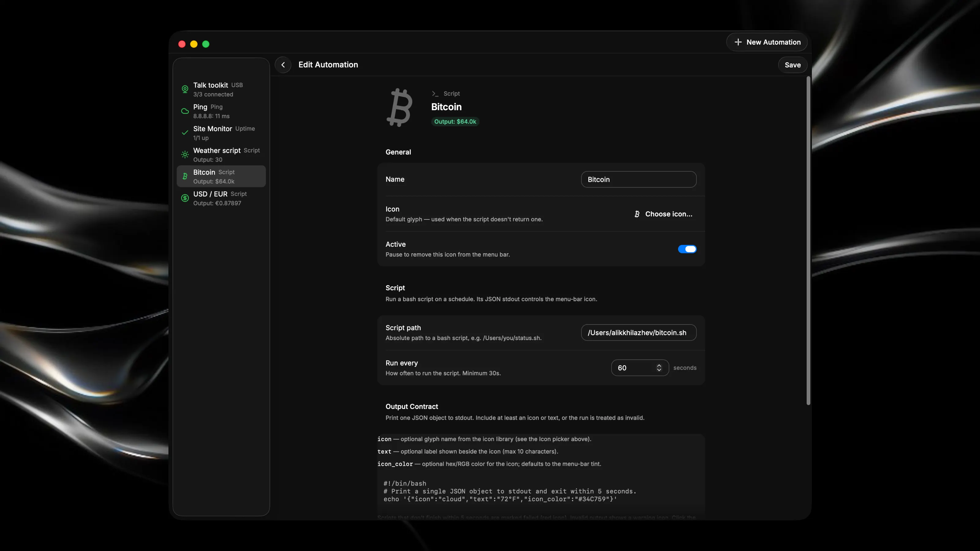Click the large Bitcoin glyph in header
The width and height of the screenshot is (980, 551).
click(399, 108)
